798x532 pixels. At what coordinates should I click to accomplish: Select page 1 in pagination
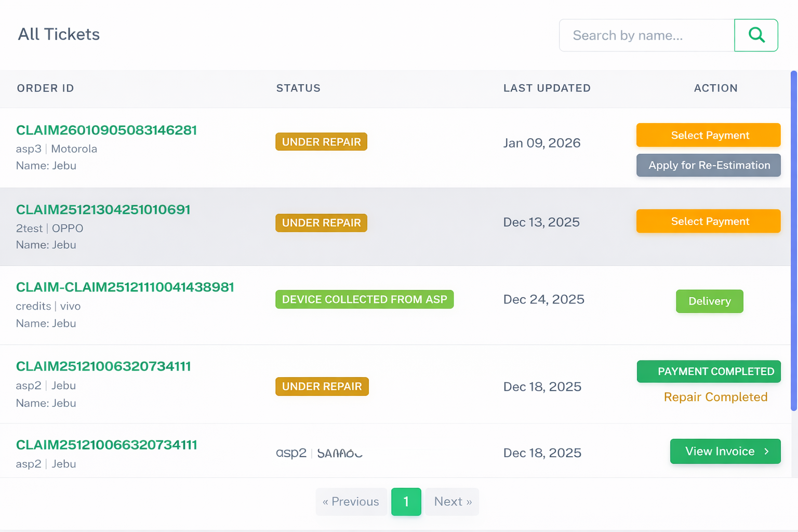click(x=406, y=501)
